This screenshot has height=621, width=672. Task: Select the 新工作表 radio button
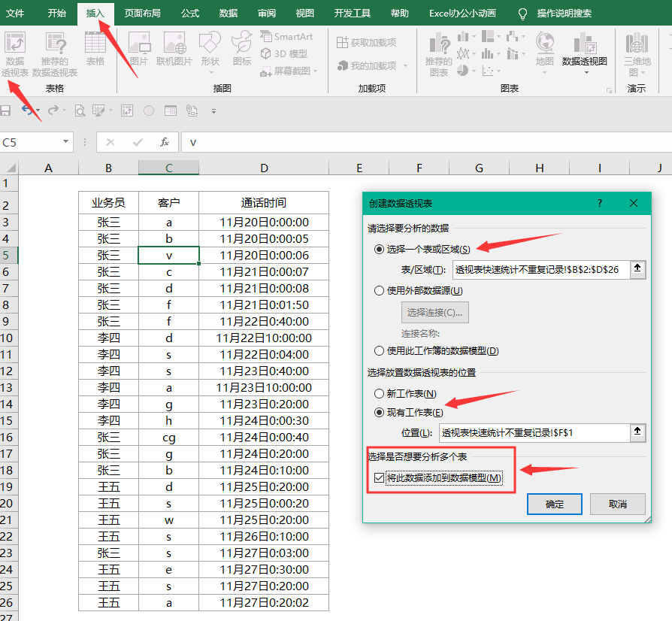pyautogui.click(x=379, y=393)
